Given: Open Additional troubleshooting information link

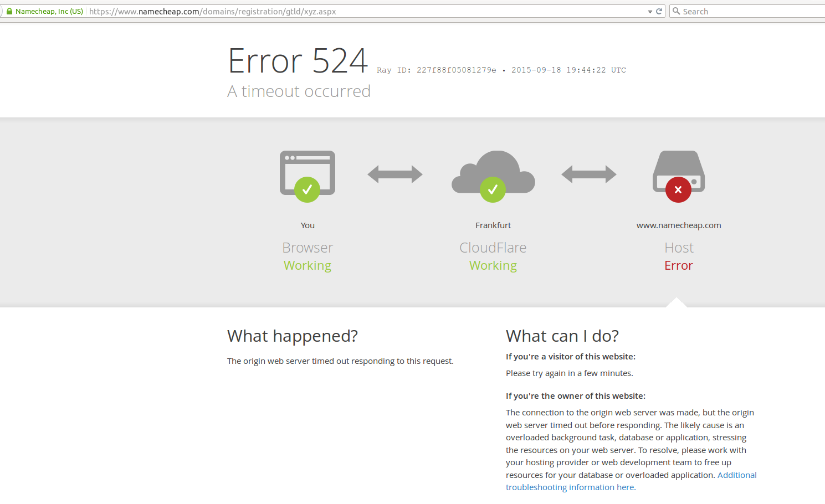Looking at the screenshot, I should (631, 481).
